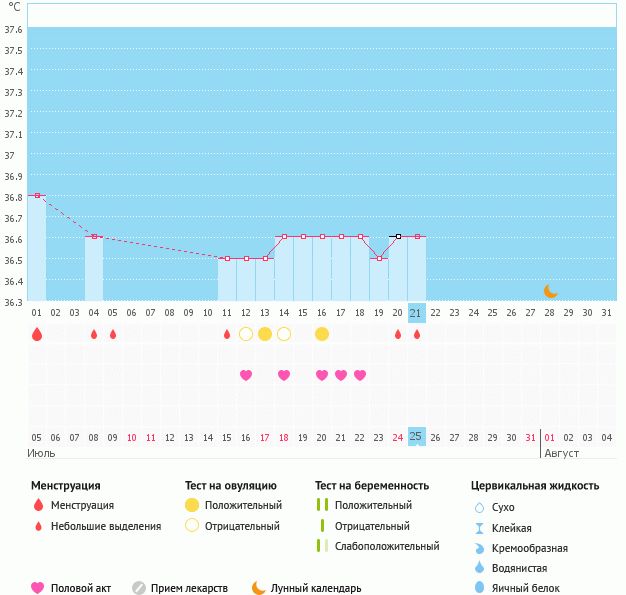
Task: Click the small red drop on cycle day 05
Action: point(113,334)
